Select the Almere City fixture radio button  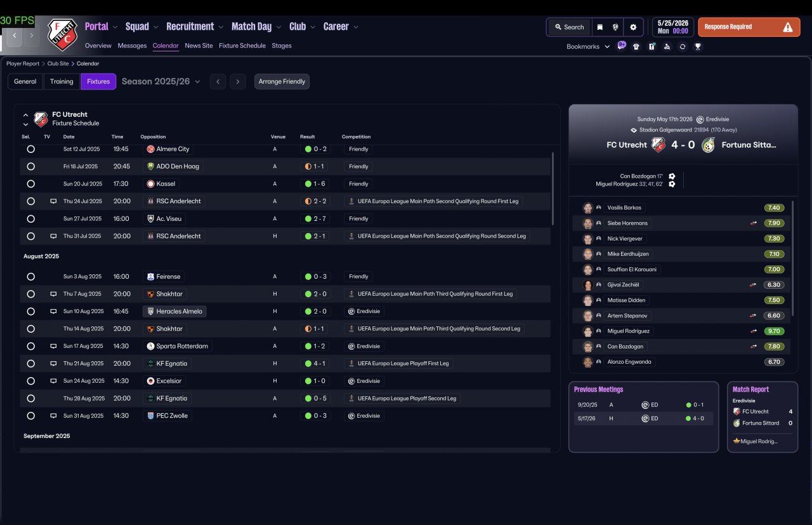point(30,149)
